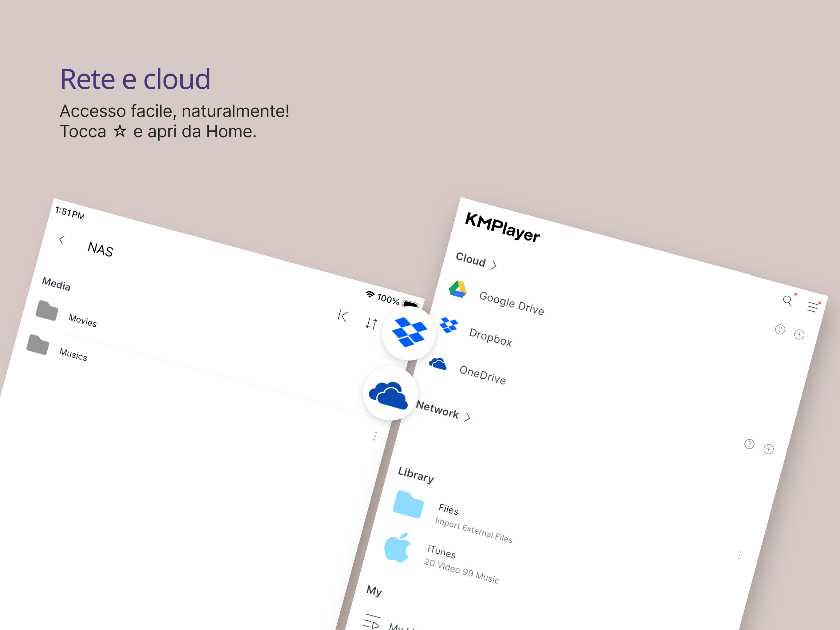The height and width of the screenshot is (630, 840).
Task: Click the jump-to-first icon in the NAS toolbar
Action: click(x=343, y=316)
